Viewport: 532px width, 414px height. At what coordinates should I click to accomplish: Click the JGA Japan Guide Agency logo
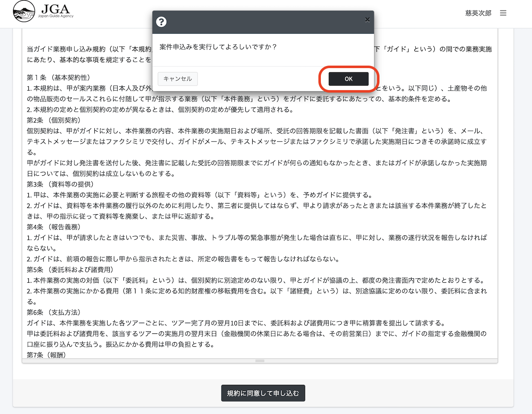click(43, 11)
